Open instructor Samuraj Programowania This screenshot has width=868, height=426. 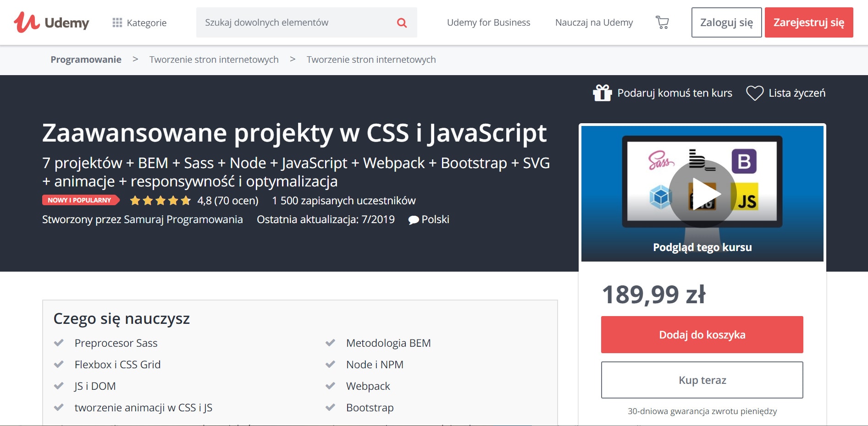[x=183, y=219]
